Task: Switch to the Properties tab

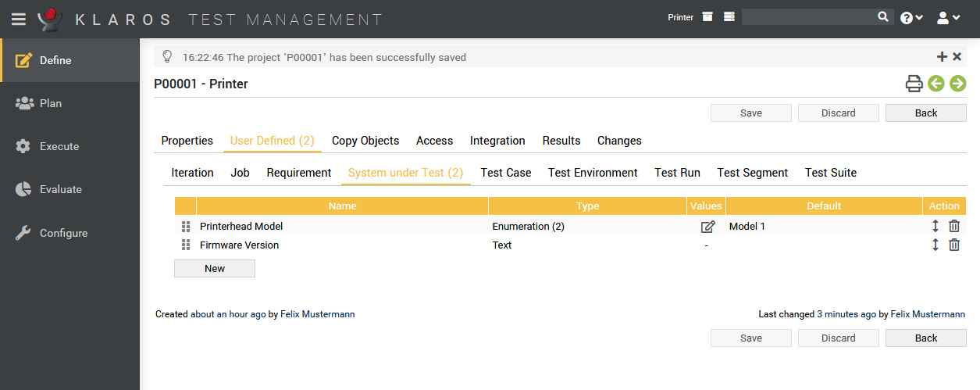Action: pyautogui.click(x=187, y=141)
